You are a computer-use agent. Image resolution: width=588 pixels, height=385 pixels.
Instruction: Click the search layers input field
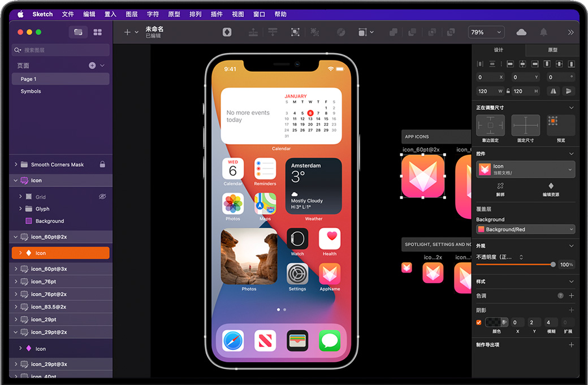[61, 50]
